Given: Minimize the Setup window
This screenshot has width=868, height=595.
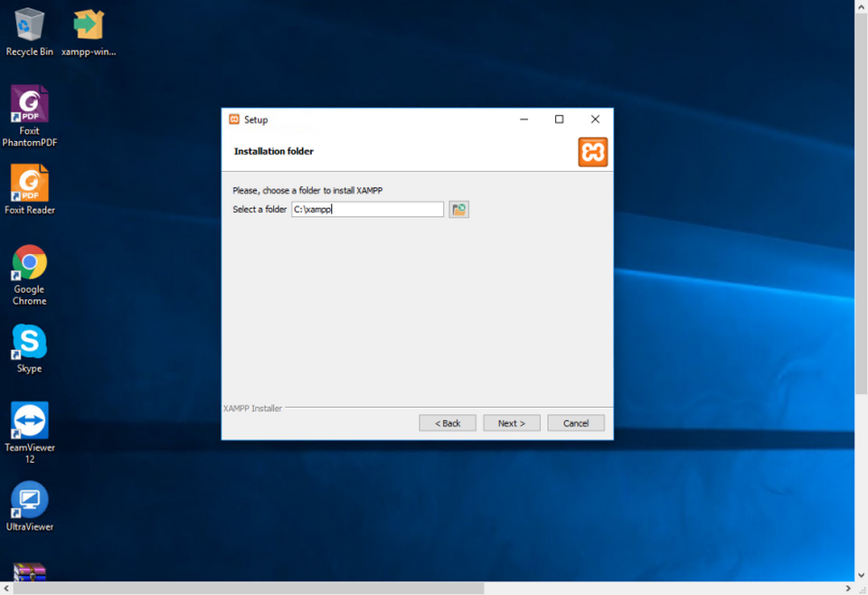Looking at the screenshot, I should point(524,119).
